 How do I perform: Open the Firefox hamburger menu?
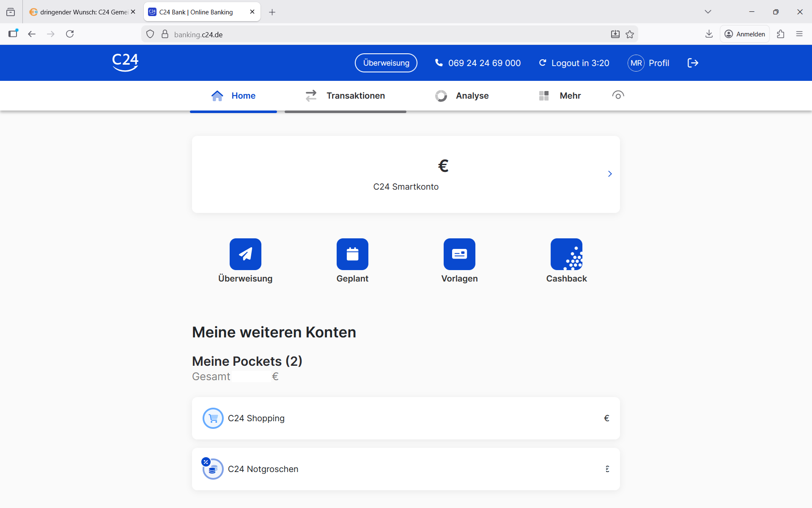(x=799, y=34)
